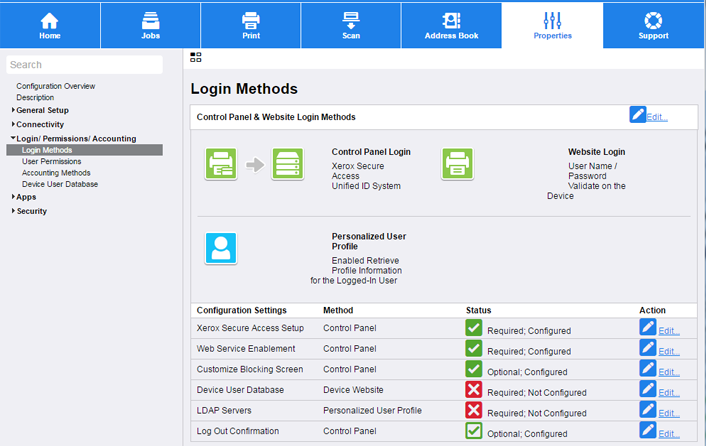Viewport: 706px width, 446px height.
Task: Click the green check status for Web Service Enablement
Action: [x=474, y=348]
